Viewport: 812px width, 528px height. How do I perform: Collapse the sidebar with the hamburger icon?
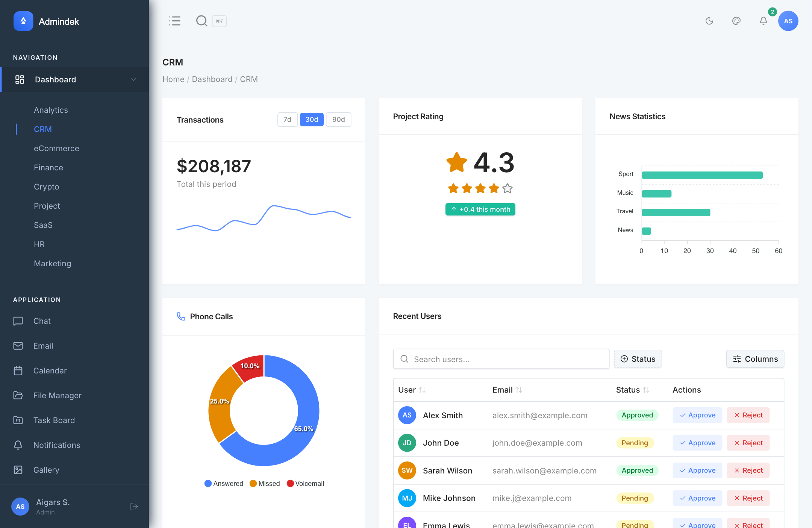tap(175, 21)
